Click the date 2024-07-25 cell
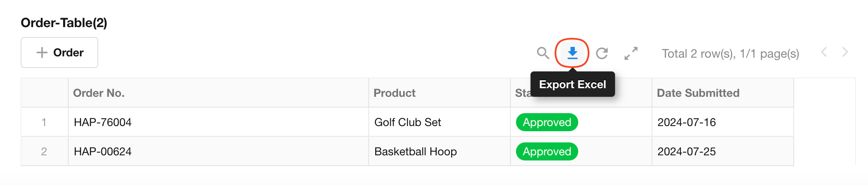Viewport: 868px width, 185px height. (687, 151)
